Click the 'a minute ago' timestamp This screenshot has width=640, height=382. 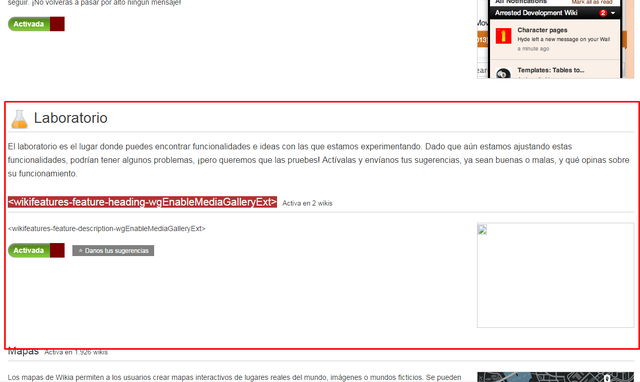(533, 49)
